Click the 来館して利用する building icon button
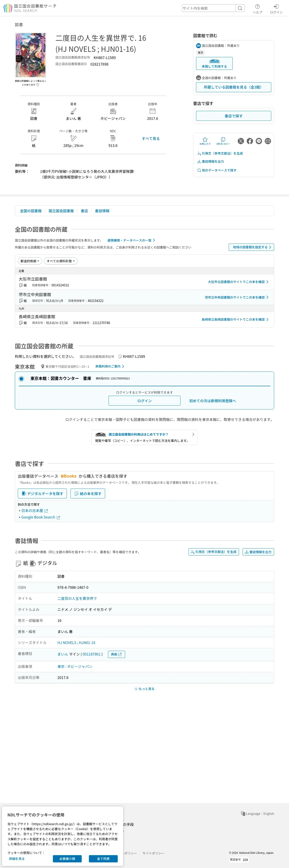289x868 pixels. 214,63
